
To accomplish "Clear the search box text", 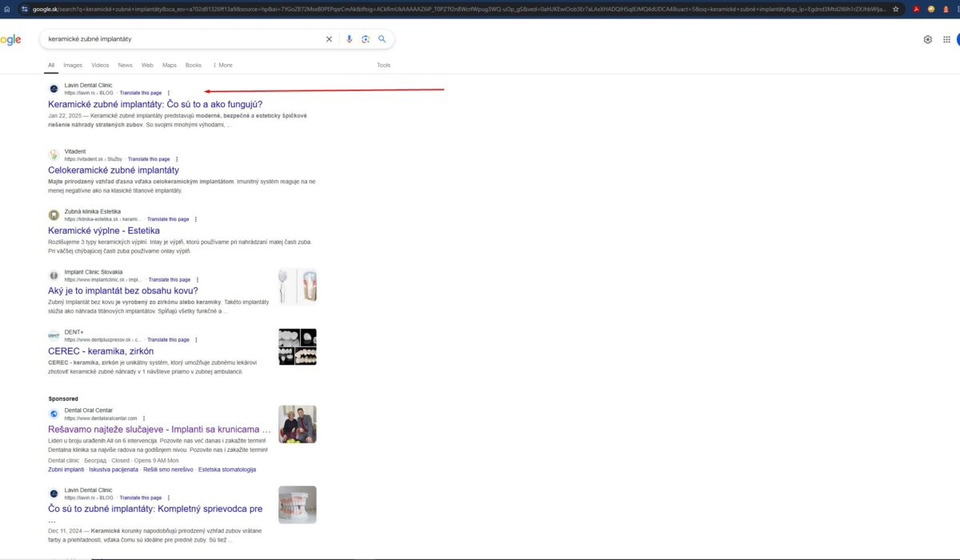I will point(329,39).
